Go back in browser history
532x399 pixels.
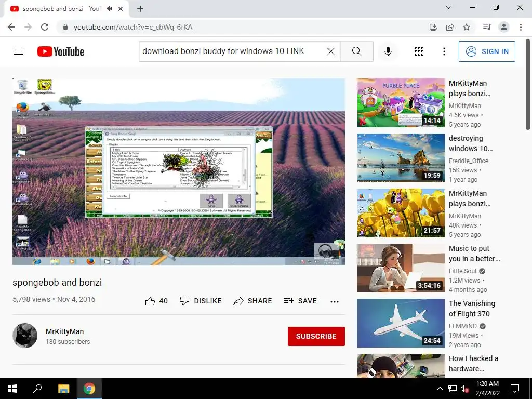(x=11, y=27)
